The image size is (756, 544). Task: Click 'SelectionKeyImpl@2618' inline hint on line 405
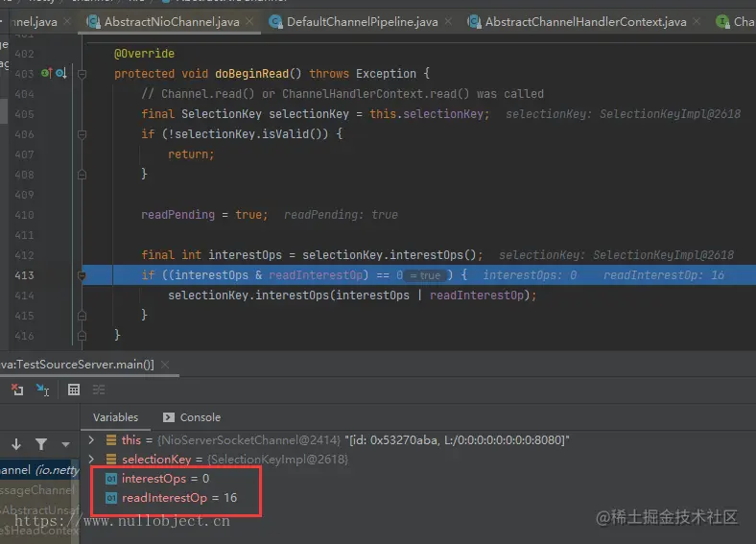click(x=670, y=114)
